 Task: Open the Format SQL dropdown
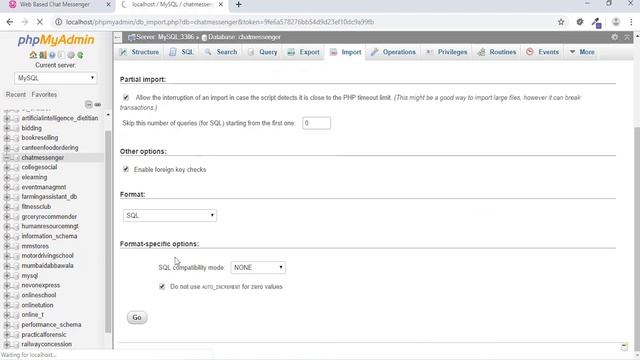coord(170,216)
